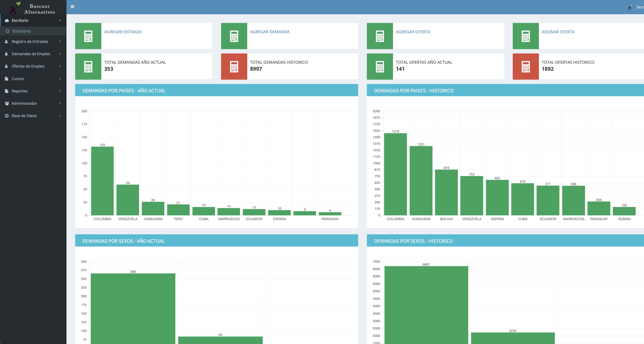The image size is (644, 344).
Task: Open the Cursos sidebar menu
Action: click(18, 79)
